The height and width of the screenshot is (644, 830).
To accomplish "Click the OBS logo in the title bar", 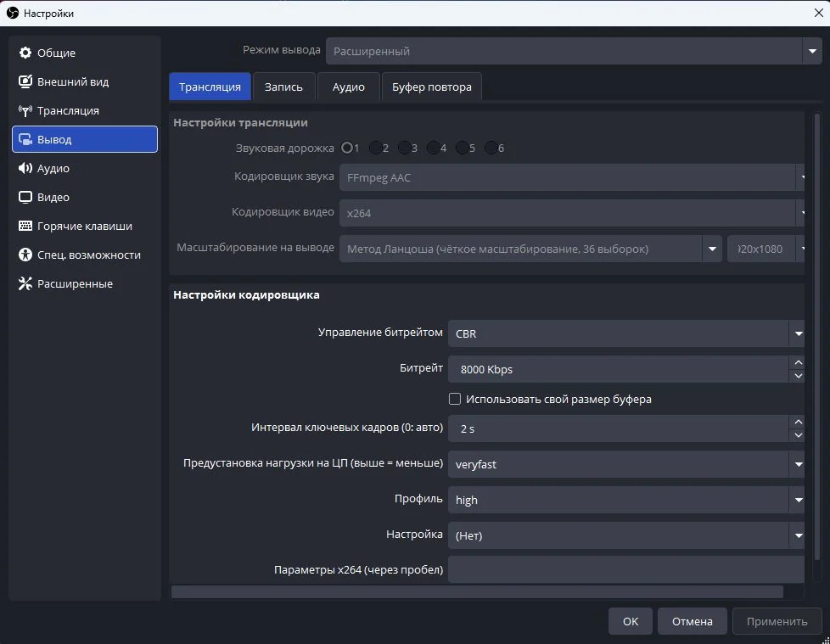I will [12, 13].
